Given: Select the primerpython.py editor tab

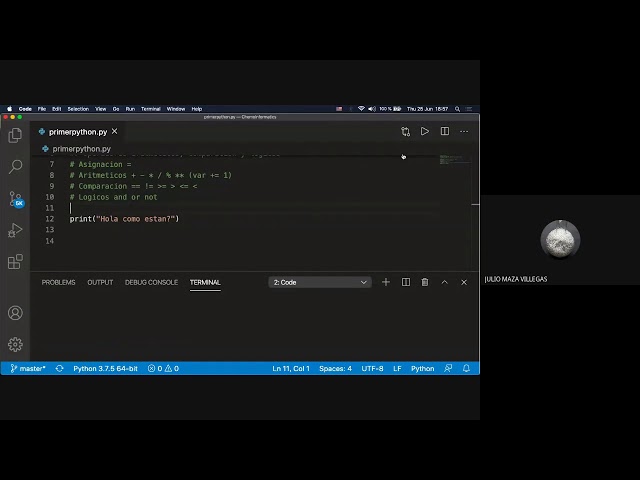Looking at the screenshot, I should click(78, 132).
